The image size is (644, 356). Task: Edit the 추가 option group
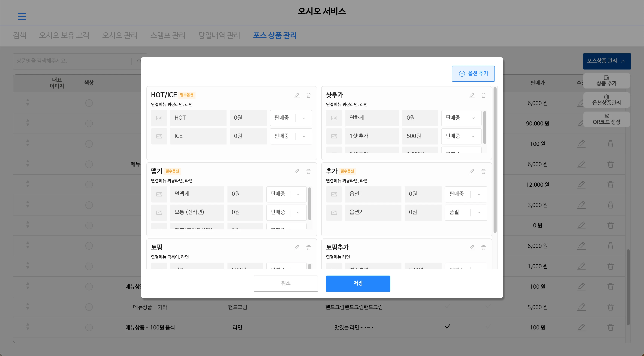pos(472,171)
